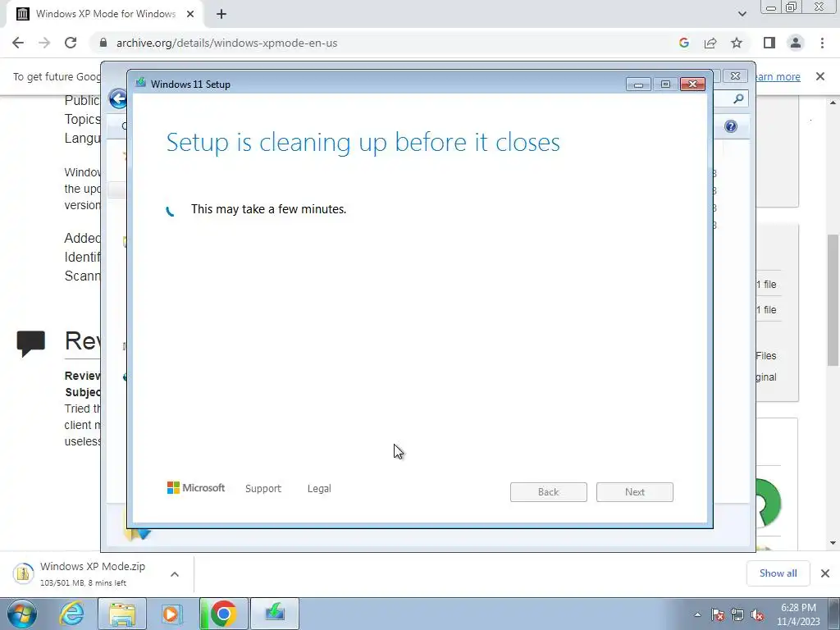Screen dimensions: 840x630
Task: Open the Chrome profile avatar
Action: point(796,43)
